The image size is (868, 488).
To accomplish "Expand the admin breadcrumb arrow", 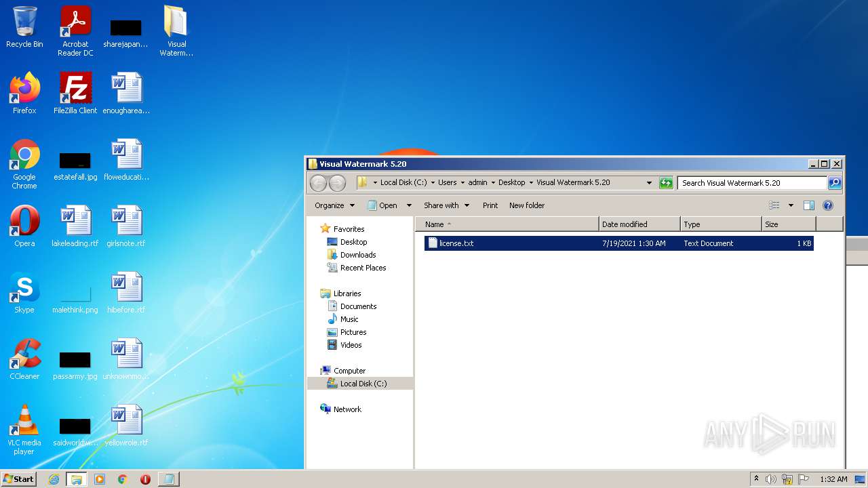I will (x=493, y=183).
